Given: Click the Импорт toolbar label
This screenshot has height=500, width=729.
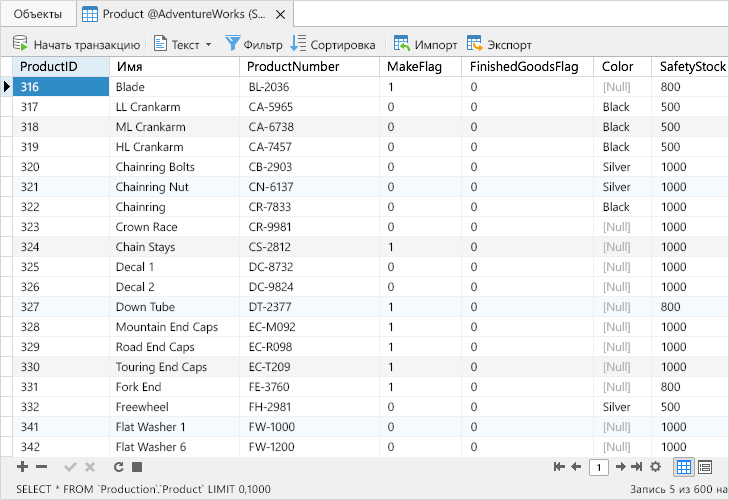Looking at the screenshot, I should (436, 45).
